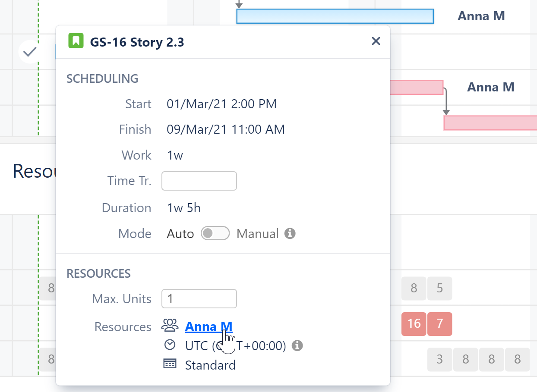Click the checkmark circle icon on the left

point(30,52)
